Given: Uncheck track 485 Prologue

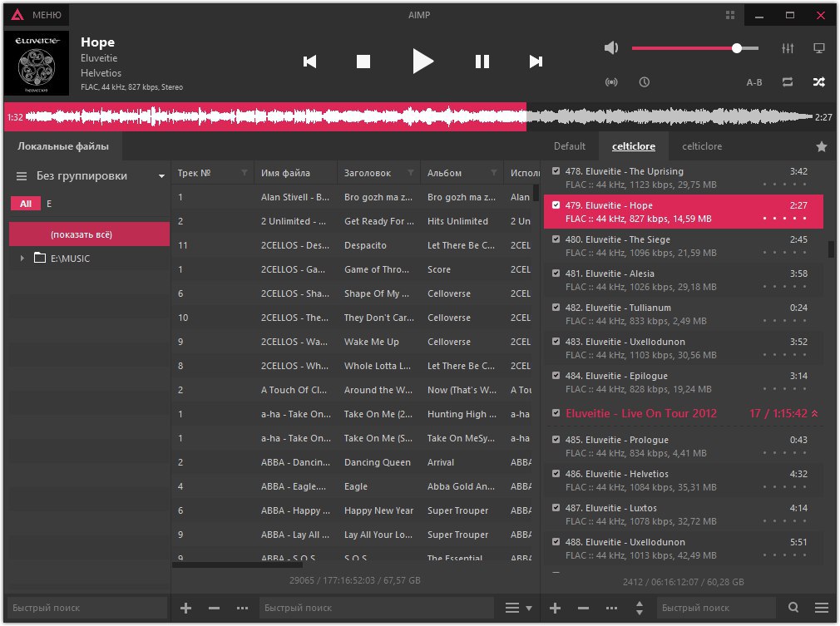Looking at the screenshot, I should [556, 440].
